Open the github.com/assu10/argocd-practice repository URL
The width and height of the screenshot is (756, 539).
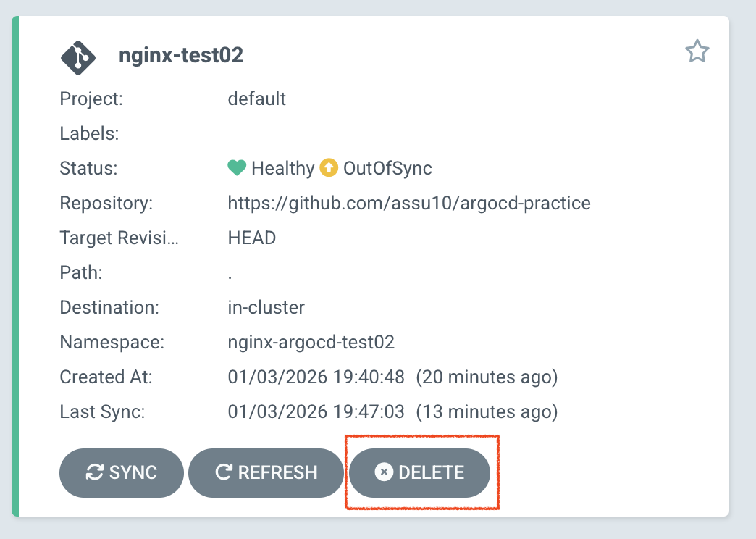[409, 204]
